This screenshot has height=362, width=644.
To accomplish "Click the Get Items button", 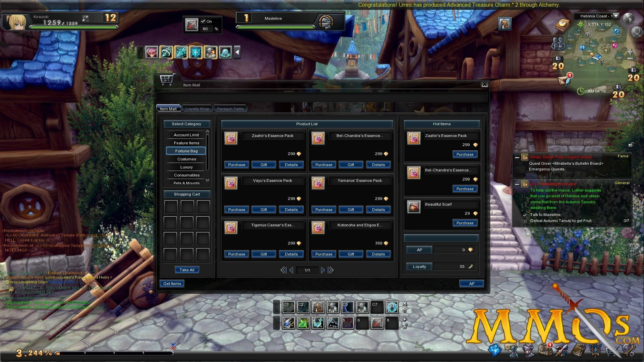I will pos(172,284).
